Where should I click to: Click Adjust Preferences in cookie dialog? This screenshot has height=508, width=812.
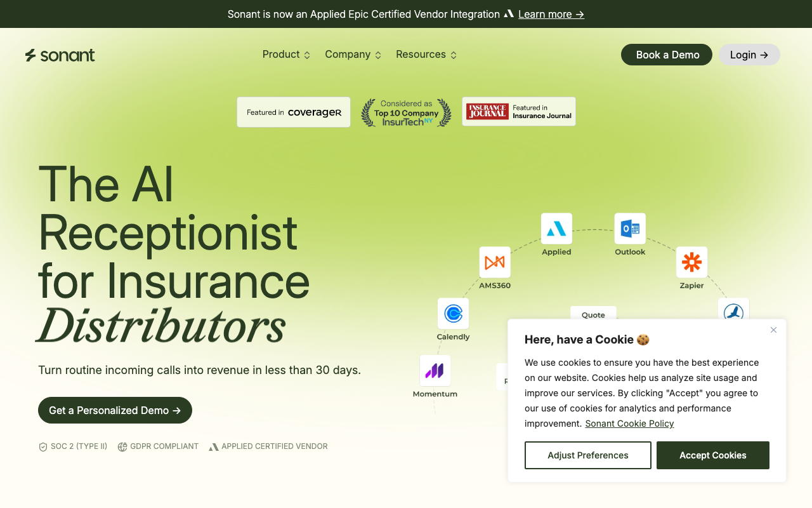(x=588, y=455)
